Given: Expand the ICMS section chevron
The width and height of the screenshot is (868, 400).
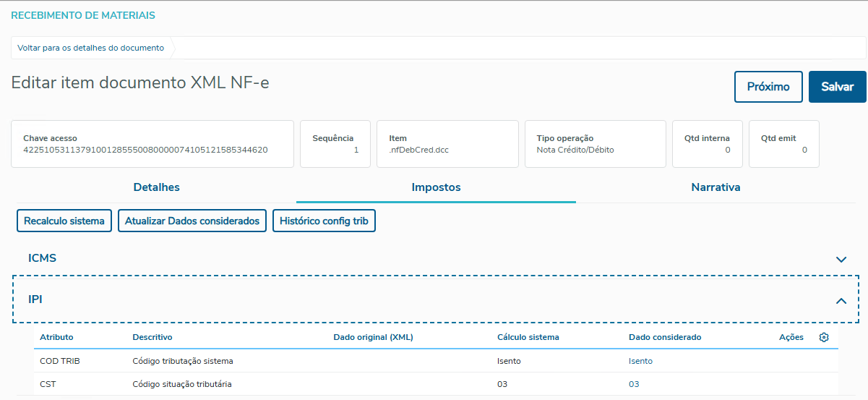Looking at the screenshot, I should pyautogui.click(x=841, y=259).
